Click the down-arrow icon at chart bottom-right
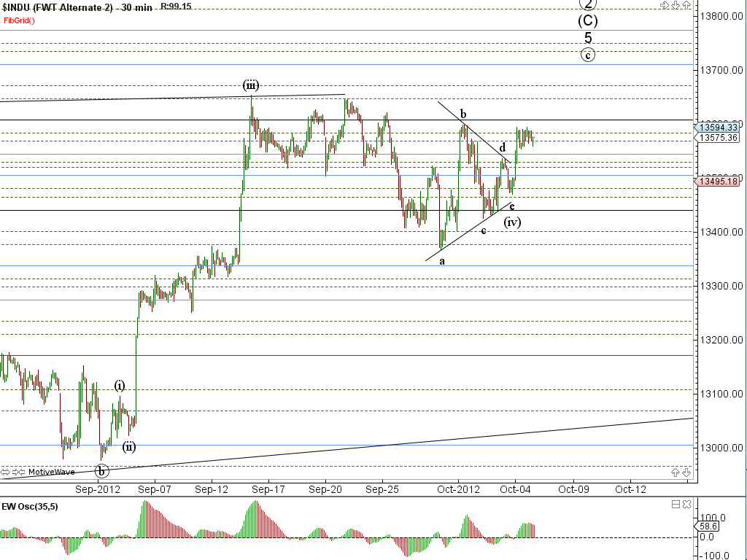 pyautogui.click(x=686, y=472)
